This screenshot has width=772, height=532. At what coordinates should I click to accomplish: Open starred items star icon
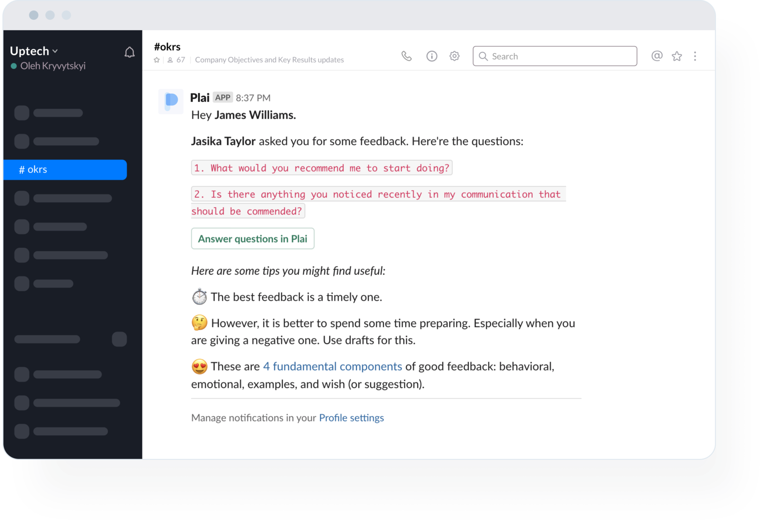point(677,56)
